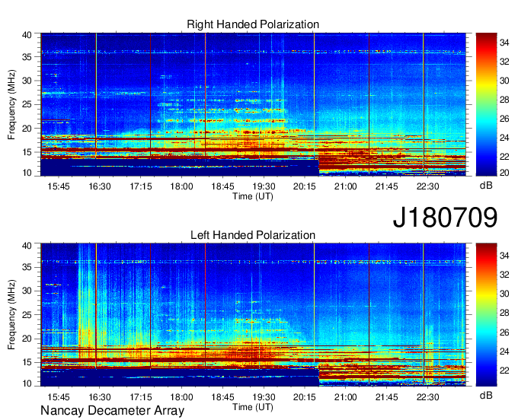Click "Frequency (MHz)" axis label of Right Handed plot
This screenshot has width=518, height=420.
click(x=12, y=104)
